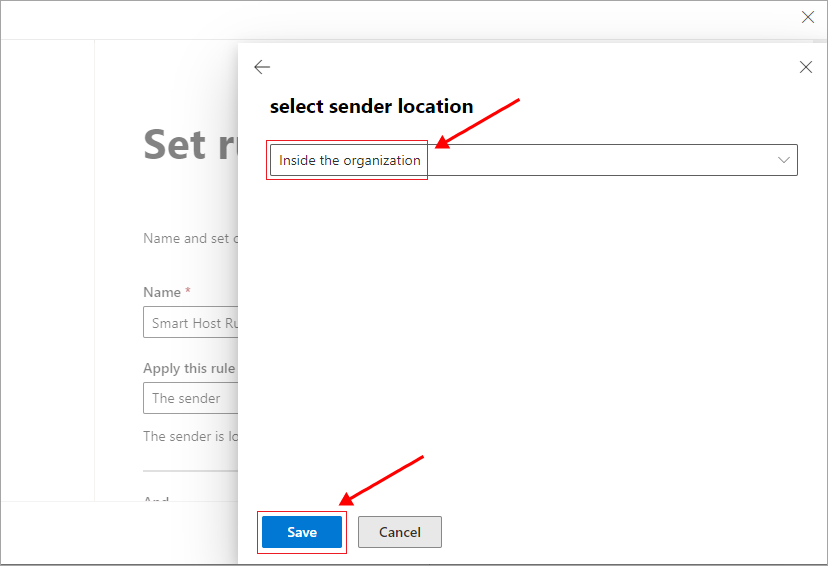Click the select sender location heading
828x566 pixels.
point(371,106)
